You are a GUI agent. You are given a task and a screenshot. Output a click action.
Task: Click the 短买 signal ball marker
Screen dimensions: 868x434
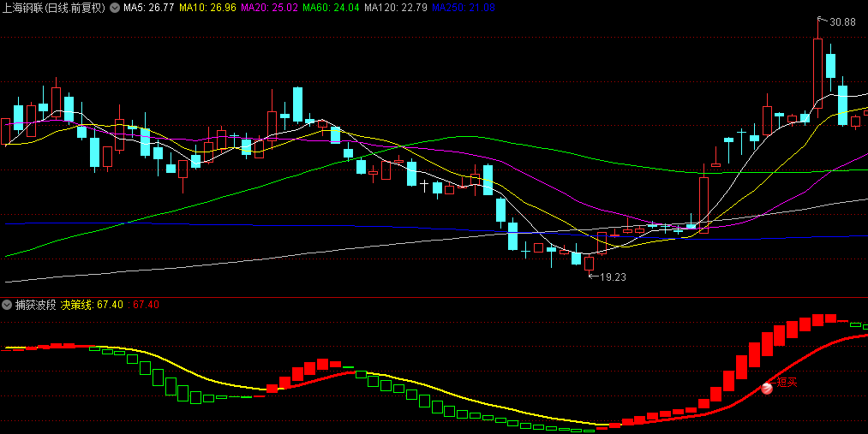click(x=767, y=388)
